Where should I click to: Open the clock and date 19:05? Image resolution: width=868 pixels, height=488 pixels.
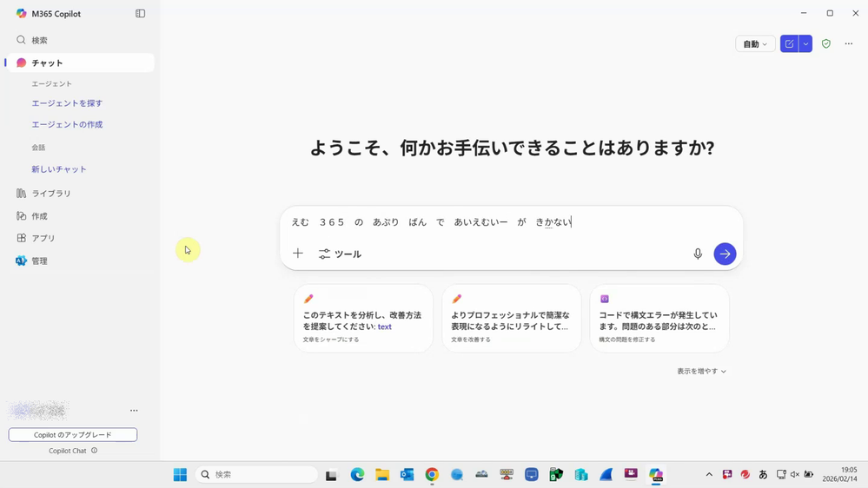pos(839,474)
